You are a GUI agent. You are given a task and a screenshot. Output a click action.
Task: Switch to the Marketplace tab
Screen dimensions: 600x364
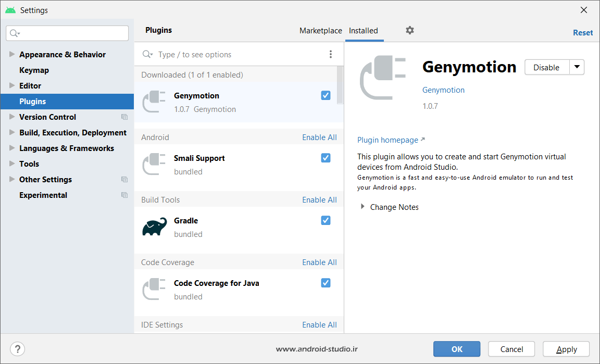tap(320, 31)
